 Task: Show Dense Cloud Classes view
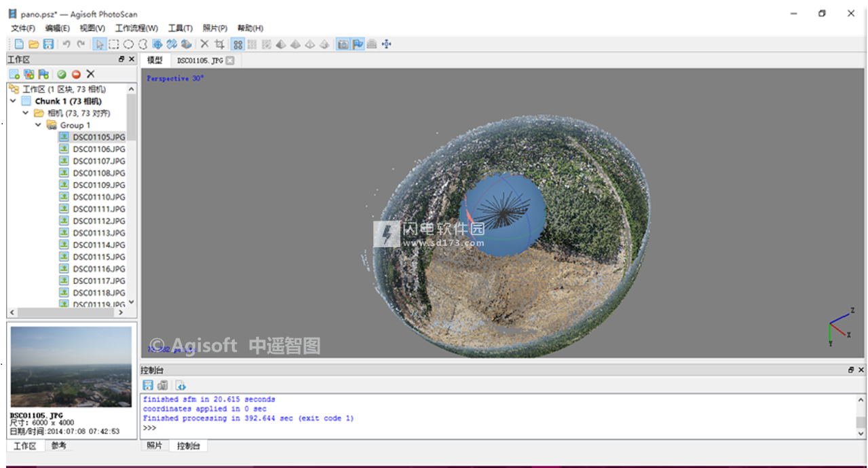coord(267,44)
